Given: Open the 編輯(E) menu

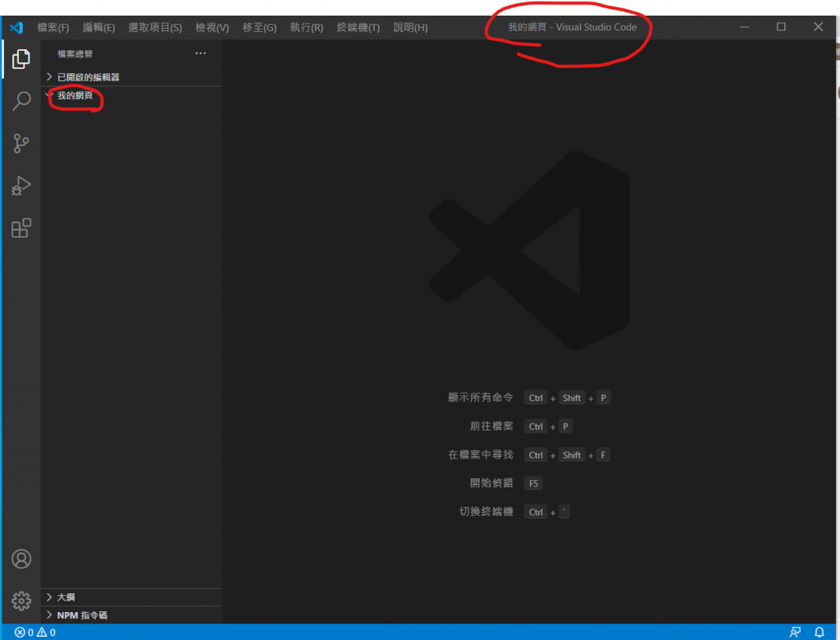Looking at the screenshot, I should click(x=98, y=27).
